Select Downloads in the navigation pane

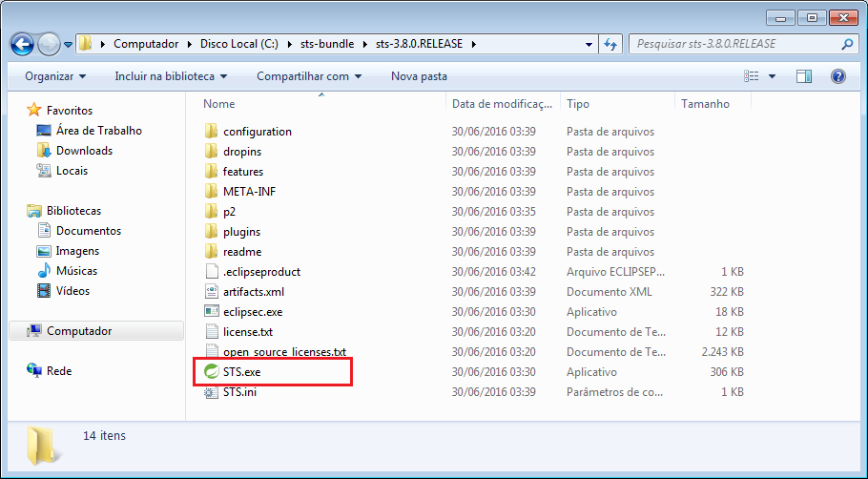[84, 151]
